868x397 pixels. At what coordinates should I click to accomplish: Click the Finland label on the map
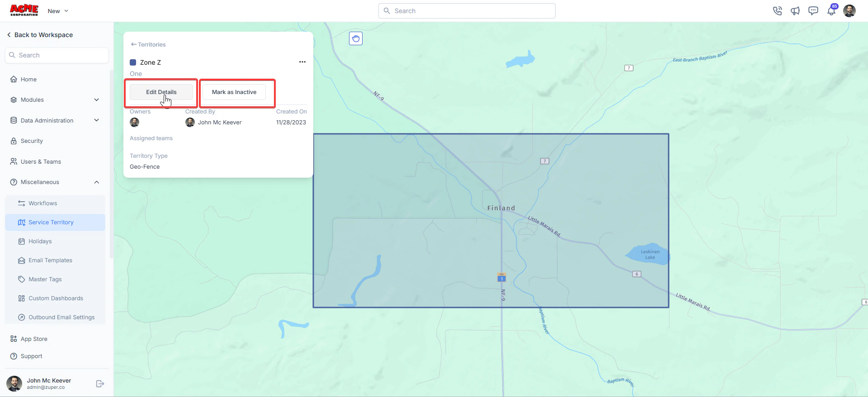[x=501, y=208]
